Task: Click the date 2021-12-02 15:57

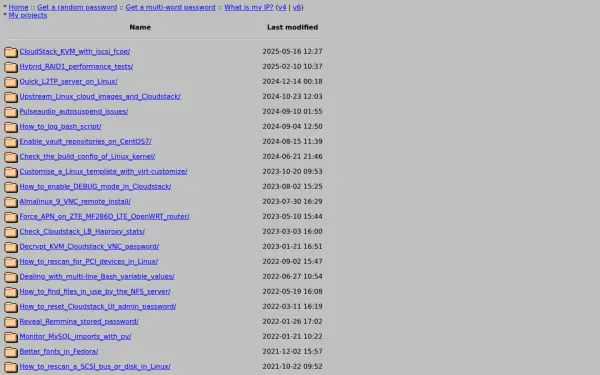Action: (292, 351)
